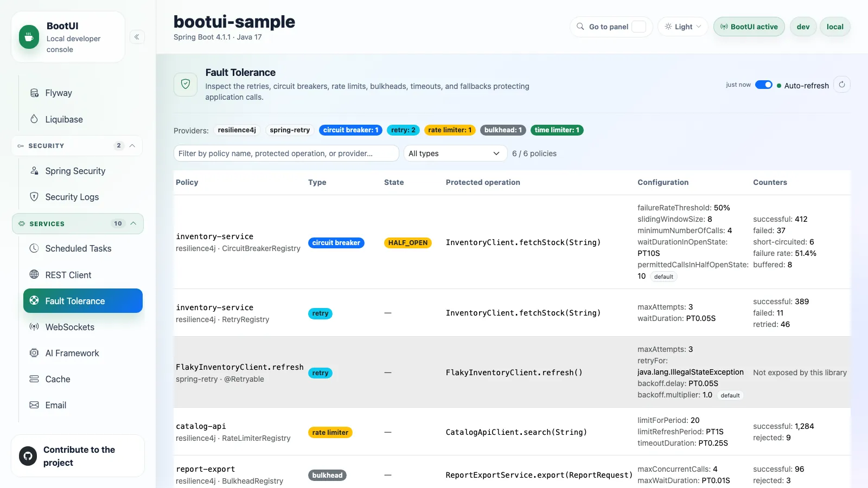Click the local profile badge
The height and width of the screenshot is (488, 868).
pos(835,27)
